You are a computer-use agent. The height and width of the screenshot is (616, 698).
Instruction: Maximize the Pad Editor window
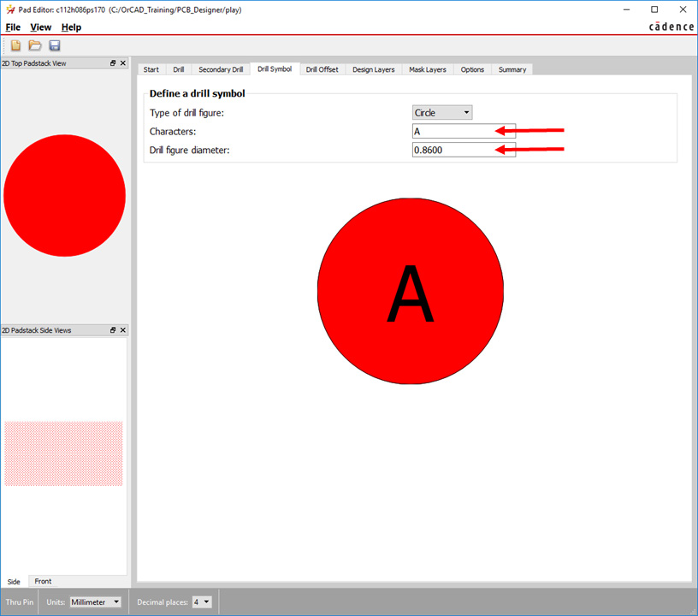[x=654, y=9]
